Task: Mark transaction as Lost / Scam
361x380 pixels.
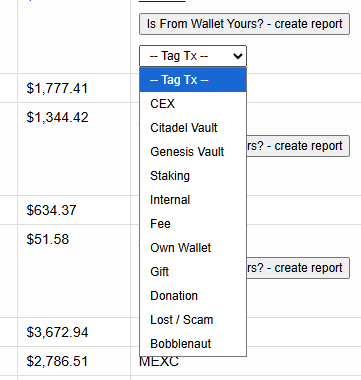Action: pyautogui.click(x=193, y=320)
